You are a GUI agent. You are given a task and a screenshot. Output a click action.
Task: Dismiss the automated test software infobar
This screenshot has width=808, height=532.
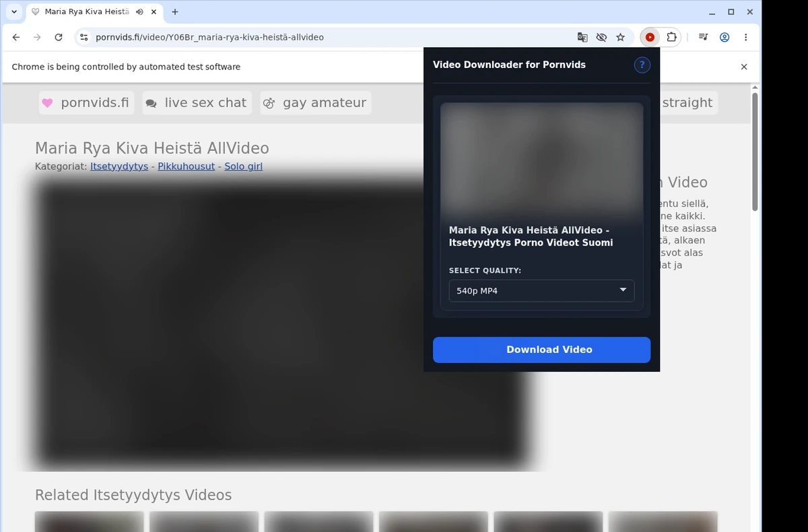[x=744, y=67]
